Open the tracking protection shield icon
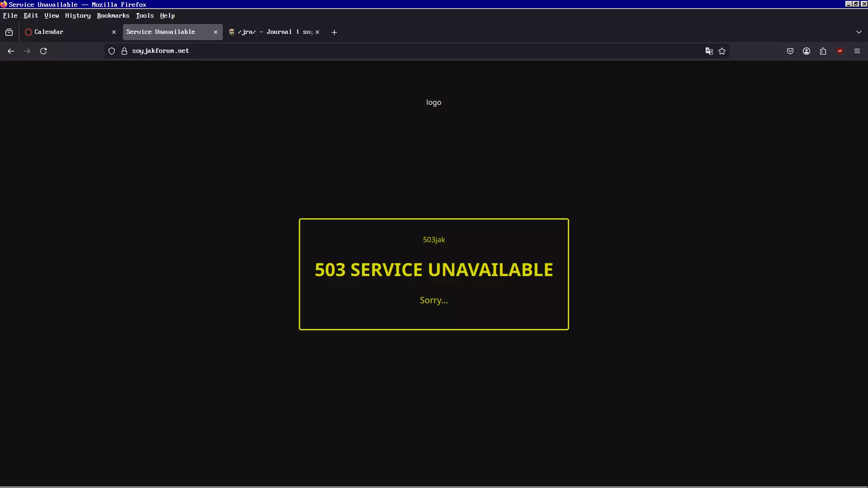The width and height of the screenshot is (868, 488). [x=112, y=51]
